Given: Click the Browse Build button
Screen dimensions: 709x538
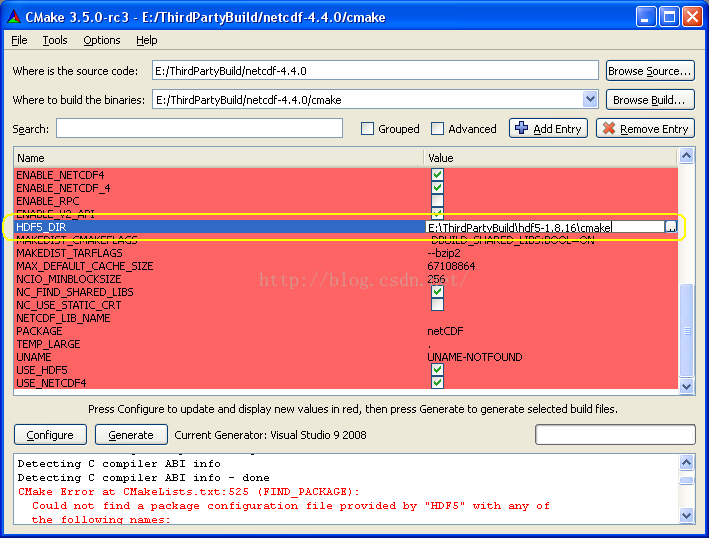Looking at the screenshot, I should 650,99.
